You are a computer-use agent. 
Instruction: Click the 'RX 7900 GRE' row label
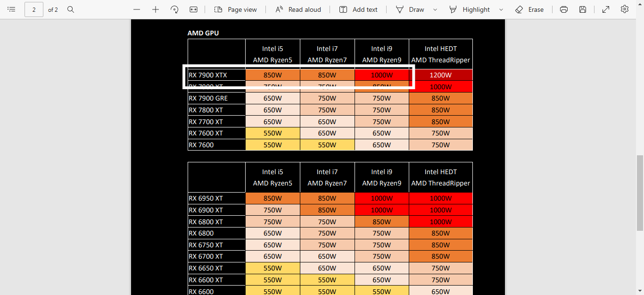click(x=208, y=98)
